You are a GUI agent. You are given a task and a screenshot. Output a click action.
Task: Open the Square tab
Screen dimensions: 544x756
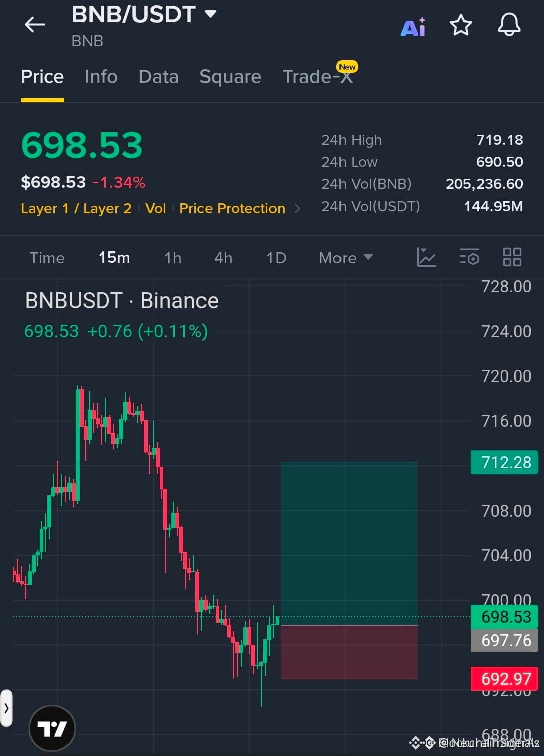tap(230, 77)
